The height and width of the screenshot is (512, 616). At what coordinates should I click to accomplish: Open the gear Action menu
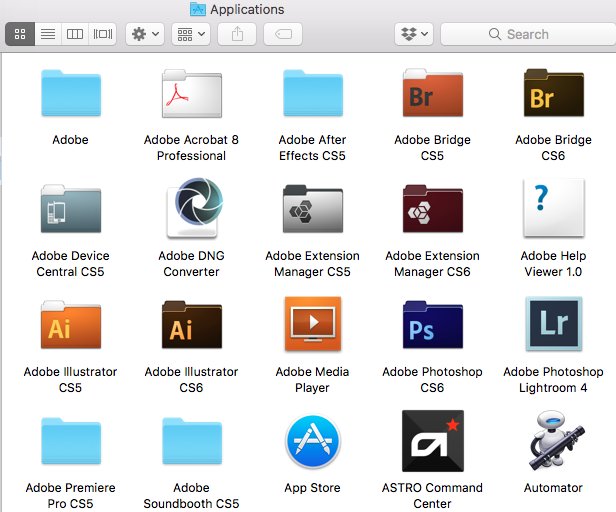(145, 34)
